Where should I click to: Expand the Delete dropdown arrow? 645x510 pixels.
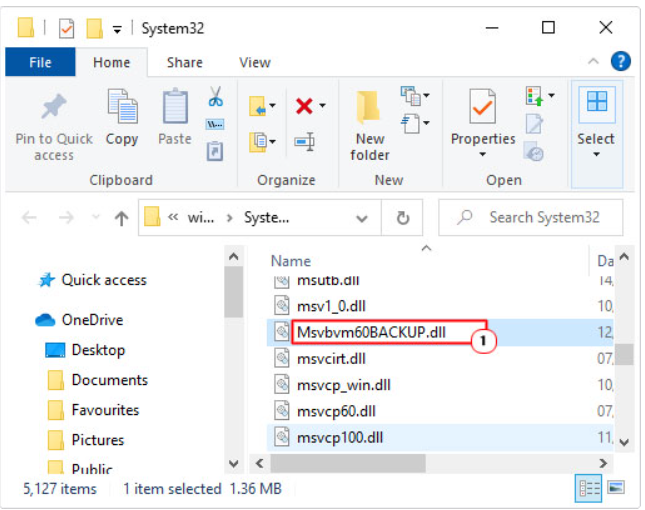coord(322,106)
